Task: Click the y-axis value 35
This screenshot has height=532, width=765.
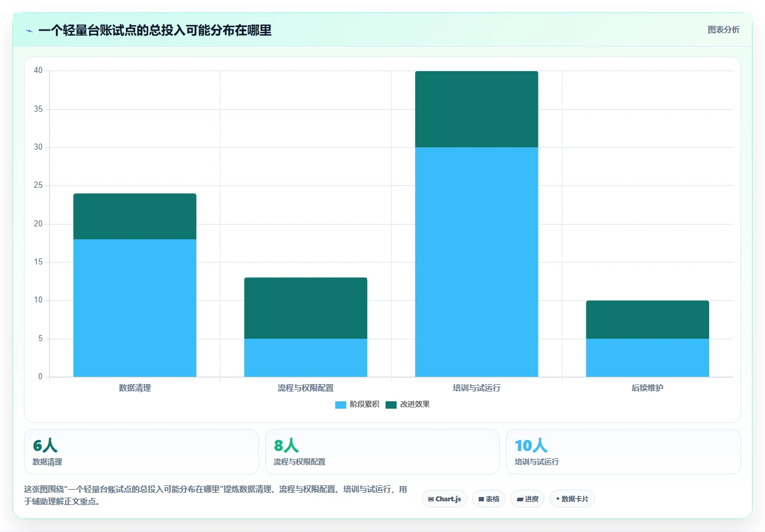Action: tap(38, 109)
